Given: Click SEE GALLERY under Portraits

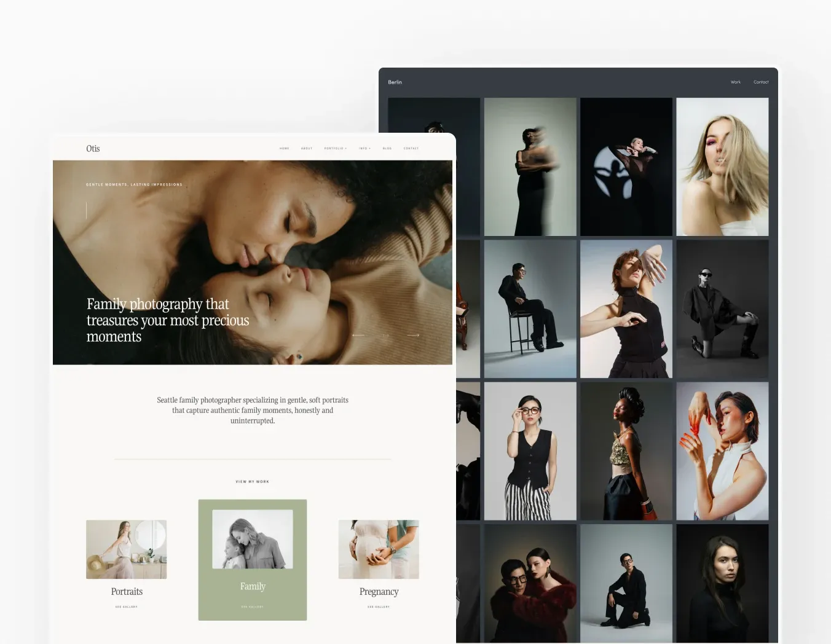Looking at the screenshot, I should pos(126,607).
